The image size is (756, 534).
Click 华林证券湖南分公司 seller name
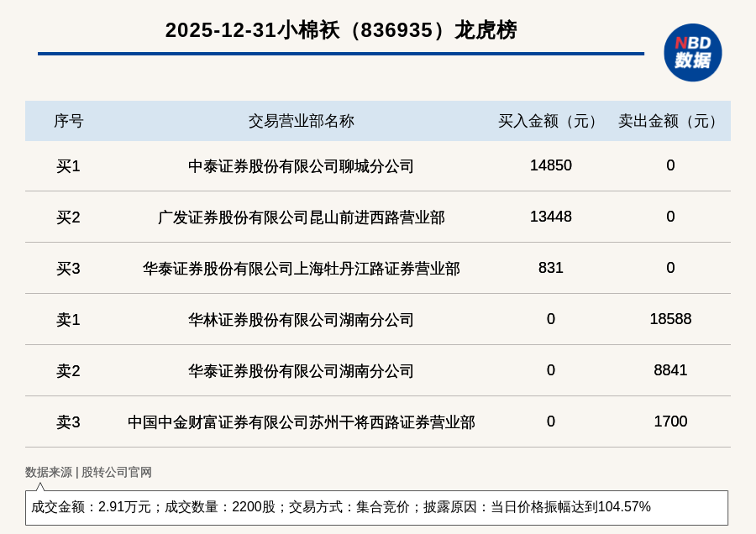click(x=301, y=320)
